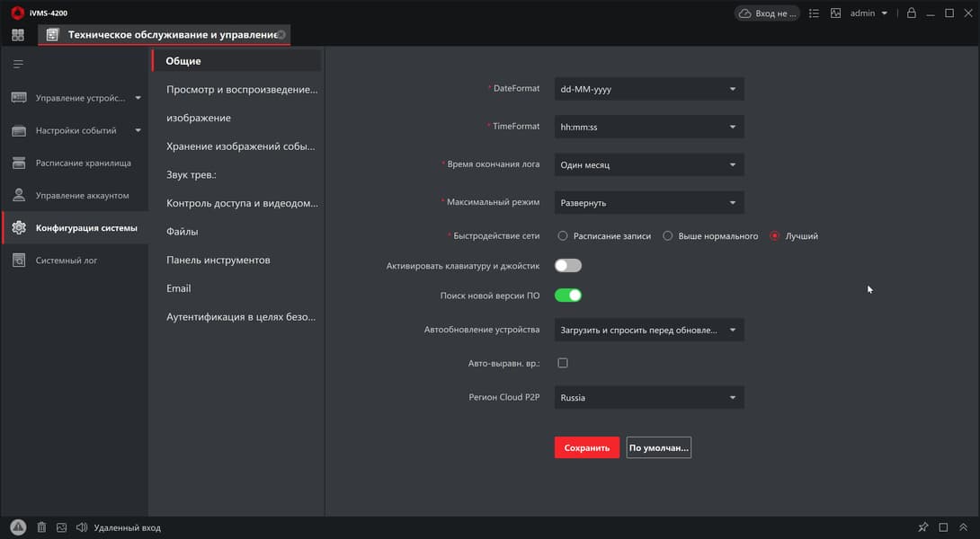Pin the alarm panel with pushpin icon
Image resolution: width=980 pixels, height=539 pixels.
click(x=923, y=527)
